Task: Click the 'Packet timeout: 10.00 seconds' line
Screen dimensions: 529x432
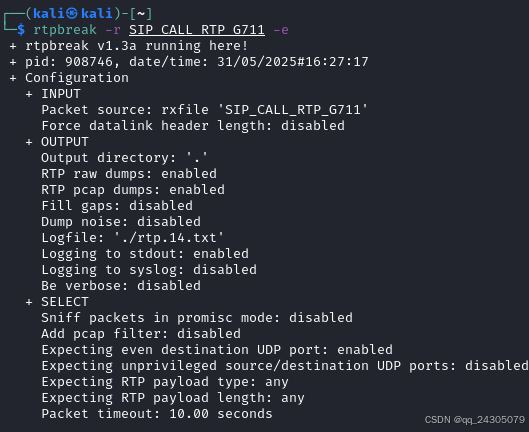Action: [x=157, y=414]
